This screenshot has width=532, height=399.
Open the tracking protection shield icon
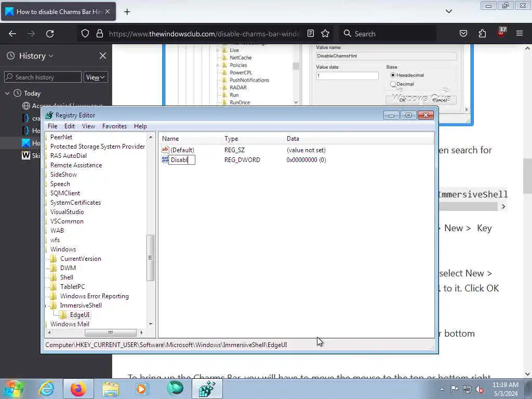pyautogui.click(x=85, y=34)
